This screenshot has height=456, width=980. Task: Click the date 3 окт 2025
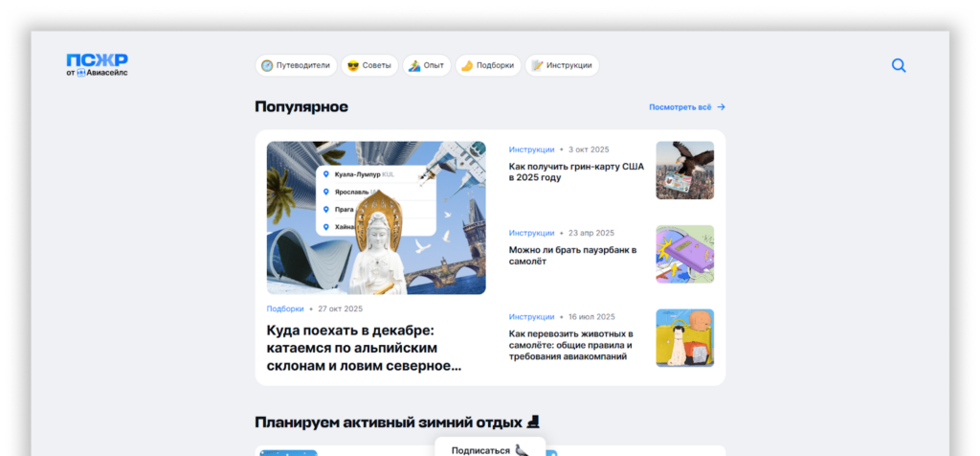(x=589, y=149)
